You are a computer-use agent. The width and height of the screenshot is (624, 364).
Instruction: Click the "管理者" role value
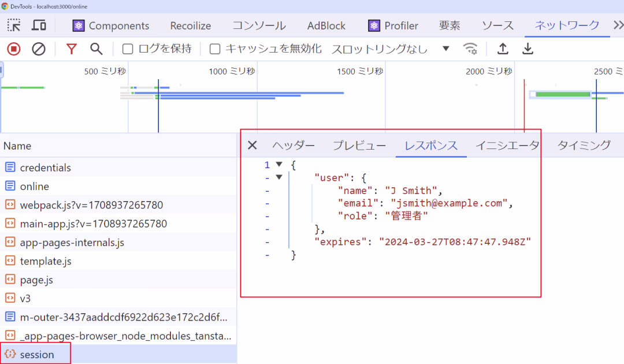point(406,216)
